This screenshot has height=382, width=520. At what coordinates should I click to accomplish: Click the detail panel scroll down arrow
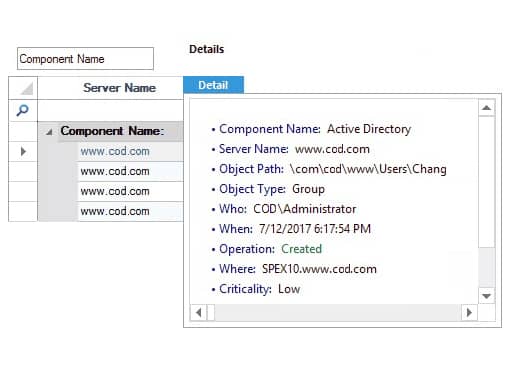pos(486,296)
